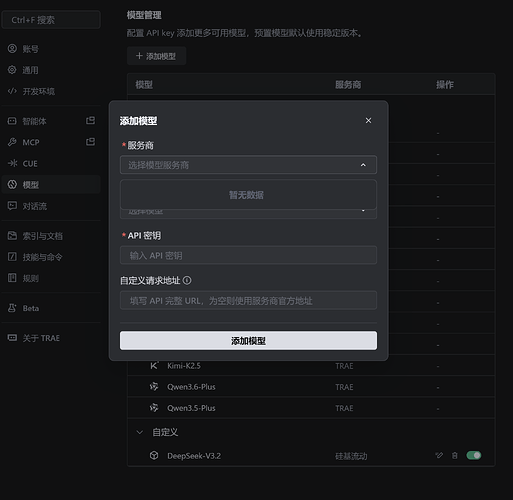The image size is (513, 500).
Task: Open 索引与文档 settings
Action: coord(51,236)
